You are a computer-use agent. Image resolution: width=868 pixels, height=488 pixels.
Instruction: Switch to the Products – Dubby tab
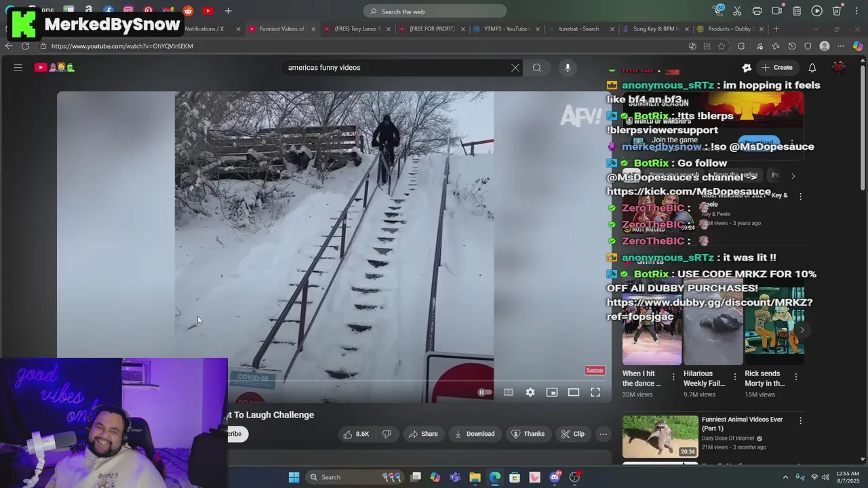tap(729, 29)
